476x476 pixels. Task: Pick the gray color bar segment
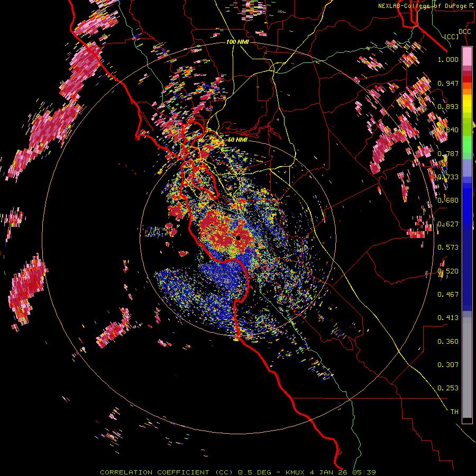[x=467, y=368]
